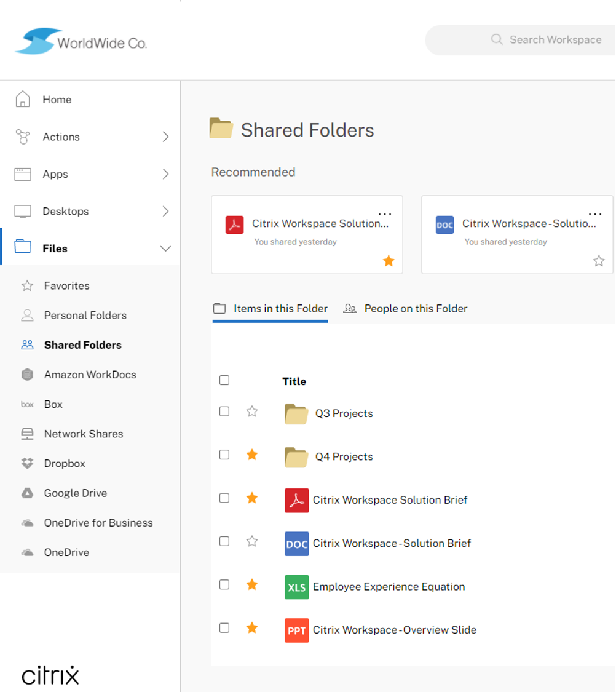Click the Personal Folders person icon
The height and width of the screenshot is (692, 616).
point(27,315)
